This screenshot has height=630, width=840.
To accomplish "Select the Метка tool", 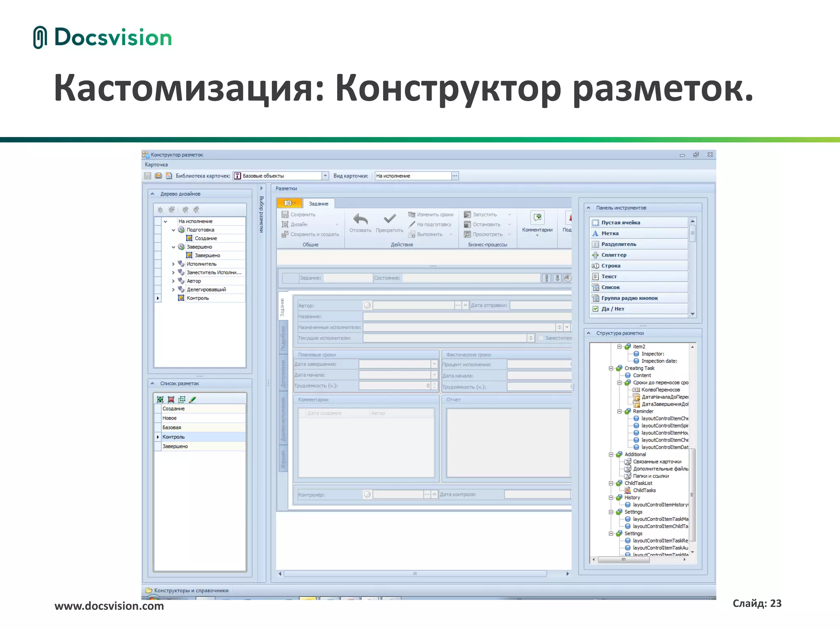I will [x=639, y=233].
